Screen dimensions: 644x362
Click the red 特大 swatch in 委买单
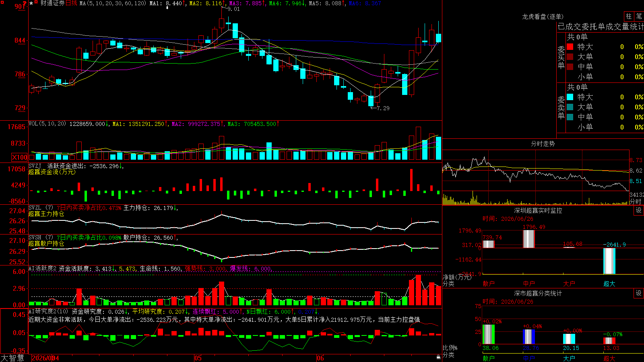570,47
